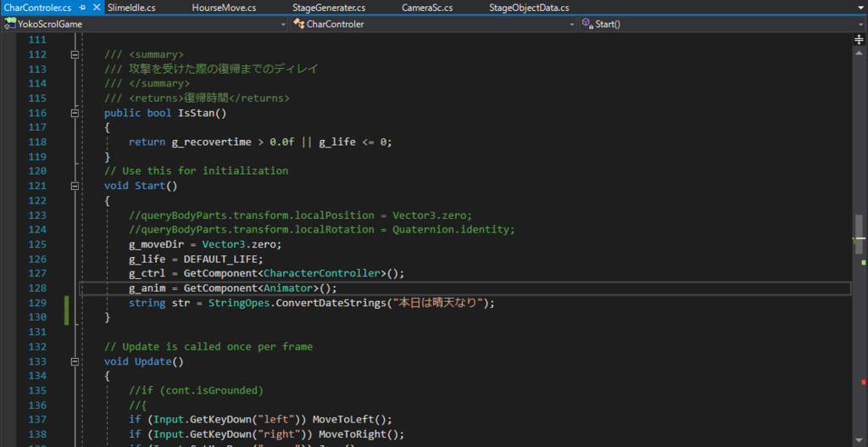Click Start in void Start() declaration

[150, 186]
